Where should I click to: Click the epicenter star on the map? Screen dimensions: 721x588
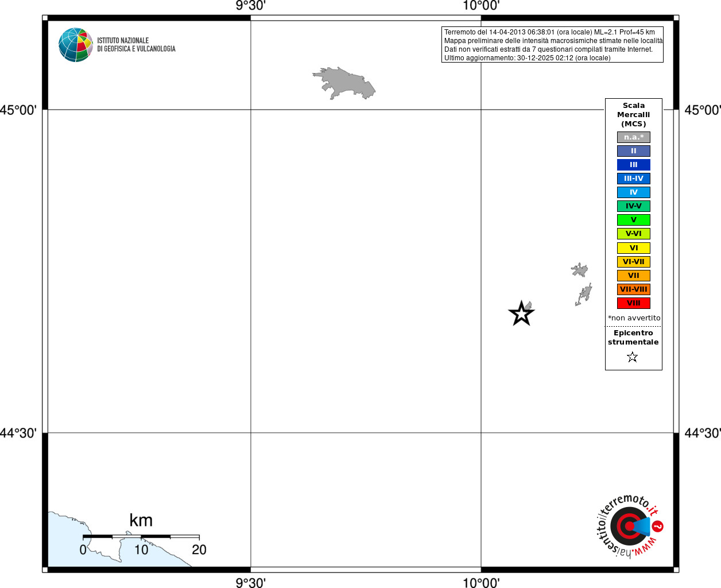(x=521, y=314)
